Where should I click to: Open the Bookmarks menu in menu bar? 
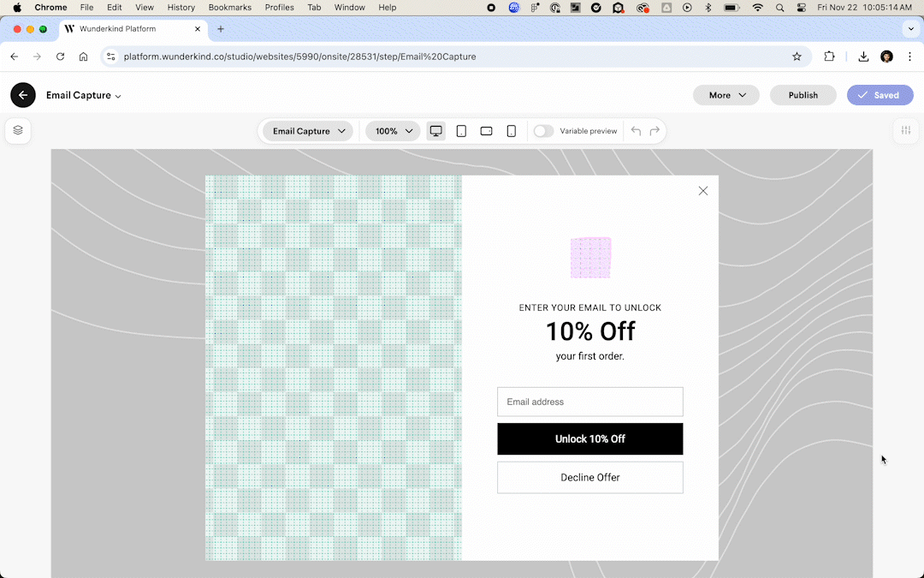coord(229,8)
